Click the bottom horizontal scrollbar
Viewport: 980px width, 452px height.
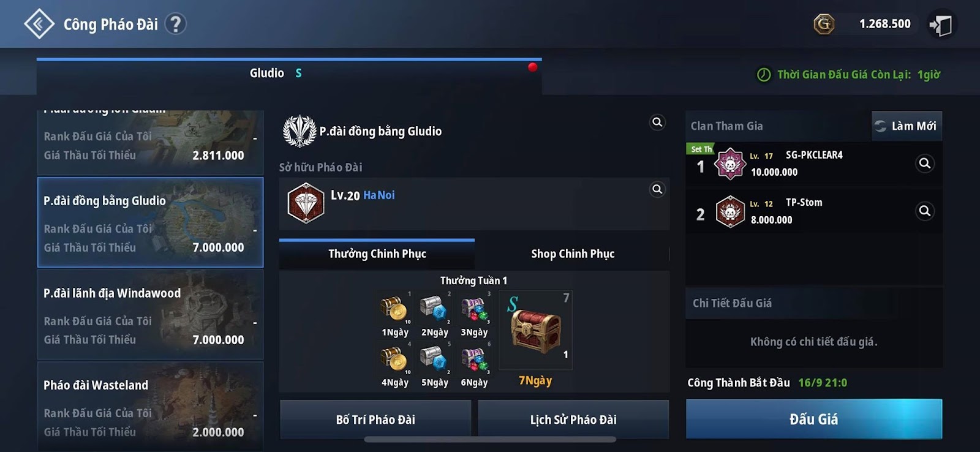tap(490, 439)
